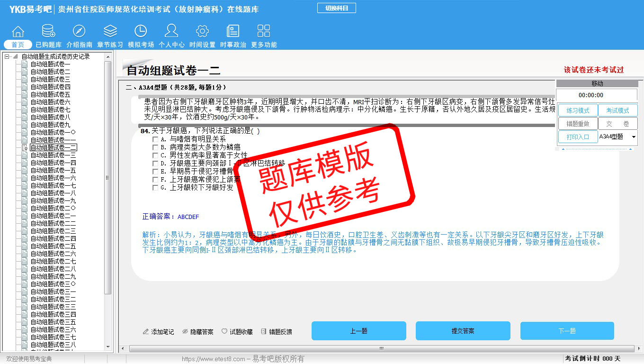This screenshot has width=644, height=364.
Task: Open 章节练习 layers icon
Action: coord(110,32)
